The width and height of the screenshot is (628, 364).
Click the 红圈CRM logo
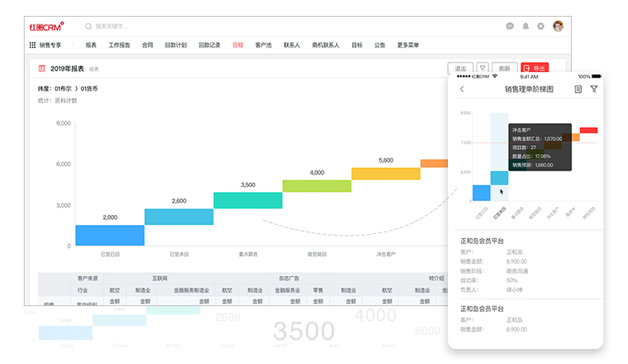point(46,26)
